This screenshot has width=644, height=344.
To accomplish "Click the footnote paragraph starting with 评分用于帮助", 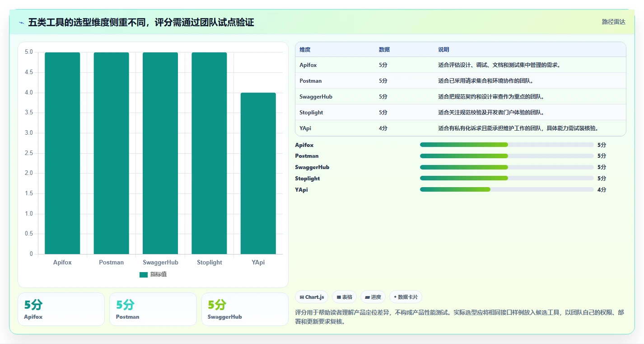I will click(460, 317).
